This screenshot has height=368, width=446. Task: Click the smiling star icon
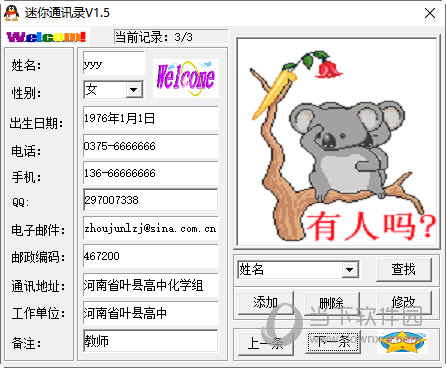point(402,342)
